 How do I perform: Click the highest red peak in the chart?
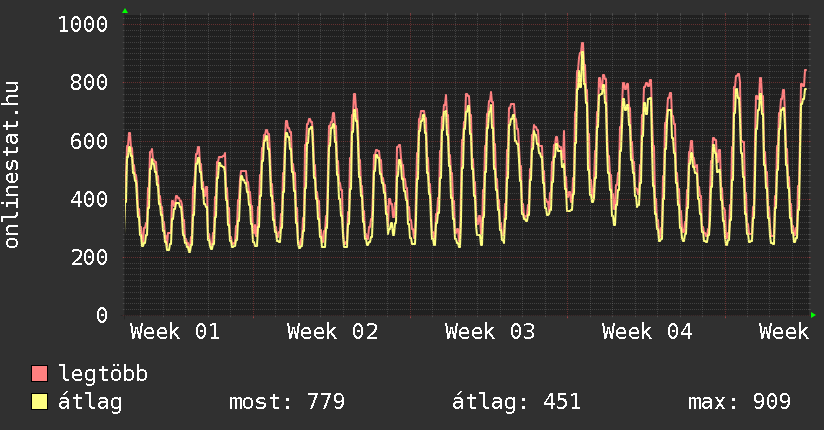click(581, 45)
